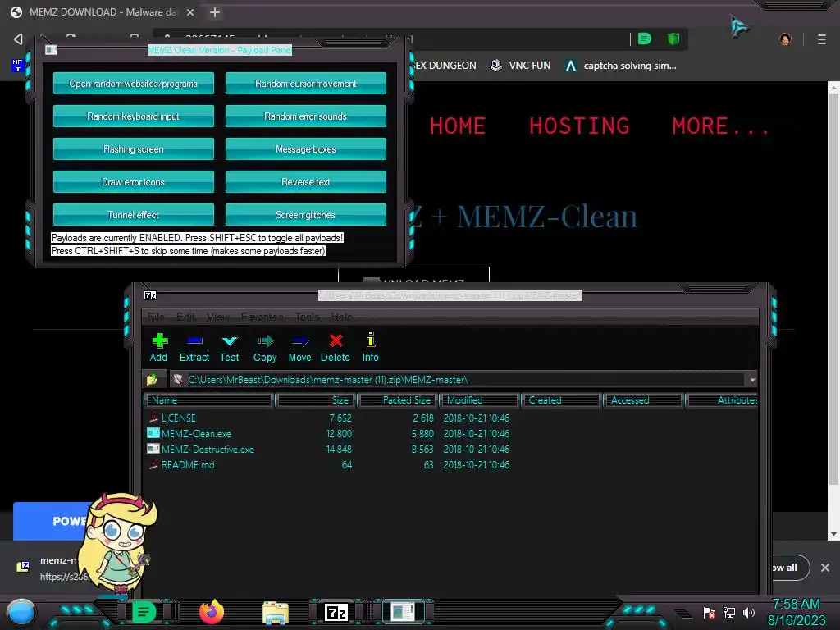Sort by the Name column header

click(x=209, y=400)
